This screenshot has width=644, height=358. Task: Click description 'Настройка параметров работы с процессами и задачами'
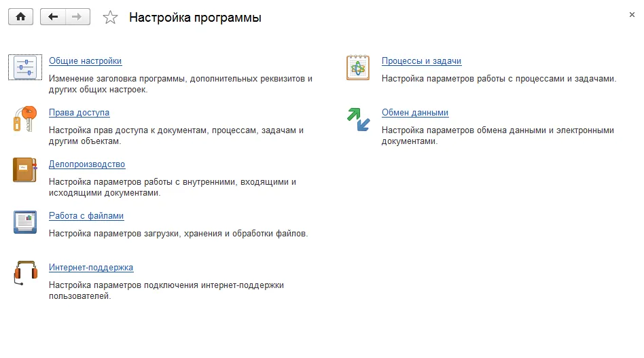[499, 78]
